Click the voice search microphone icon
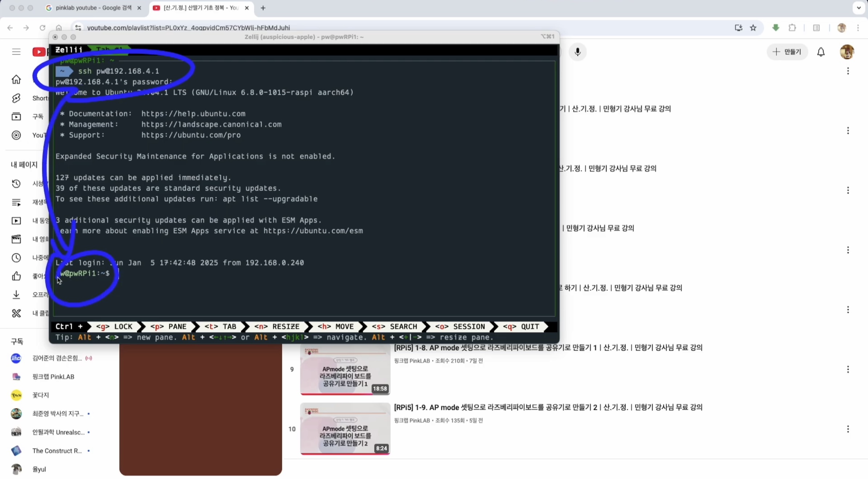Viewport: 868px width, 479px height. (577, 52)
